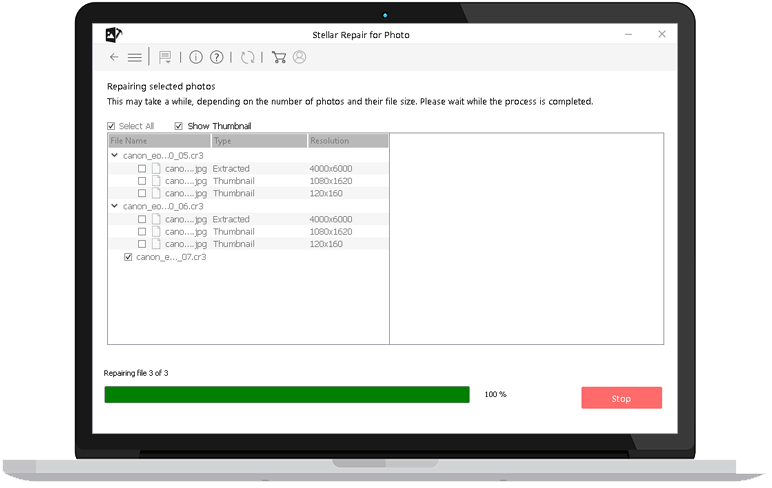Check the 120x160 Thumbnail under _06.cr3
The width and height of the screenshot is (772, 488).
pyautogui.click(x=142, y=244)
